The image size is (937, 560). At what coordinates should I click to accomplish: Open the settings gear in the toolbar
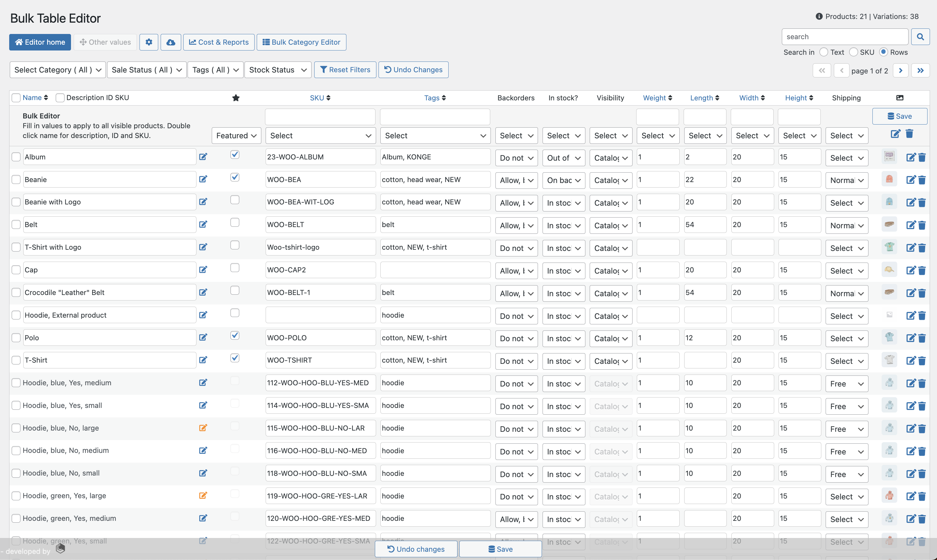149,42
